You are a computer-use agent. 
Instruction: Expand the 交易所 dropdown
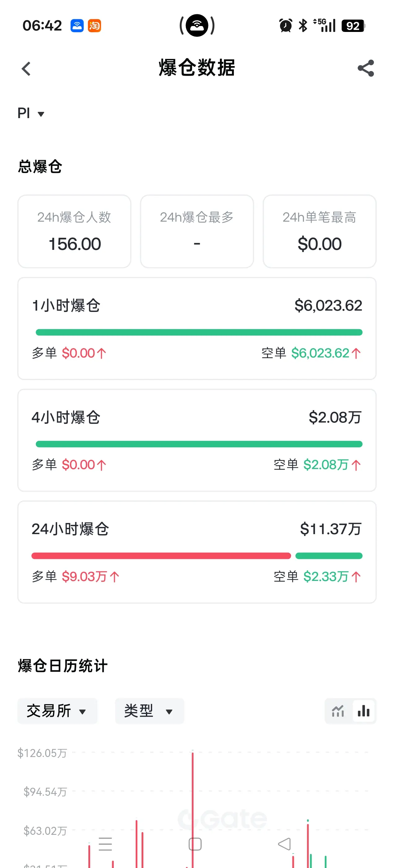coord(57,711)
